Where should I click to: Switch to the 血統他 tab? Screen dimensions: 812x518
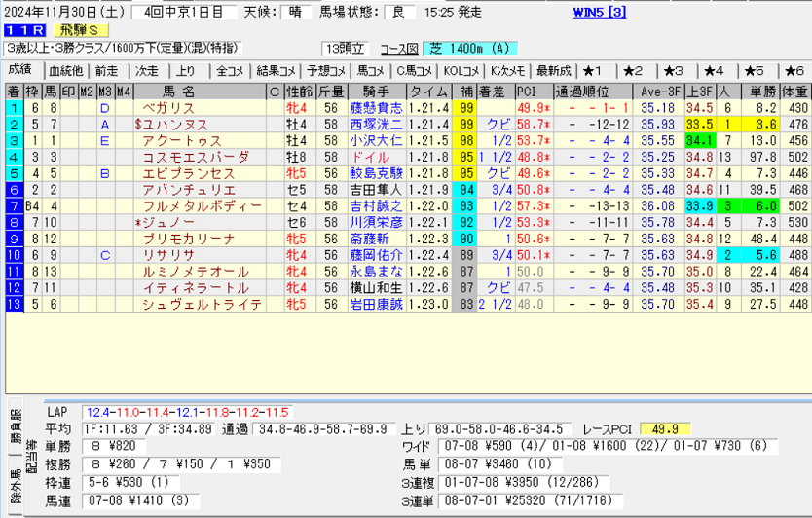coord(65,71)
